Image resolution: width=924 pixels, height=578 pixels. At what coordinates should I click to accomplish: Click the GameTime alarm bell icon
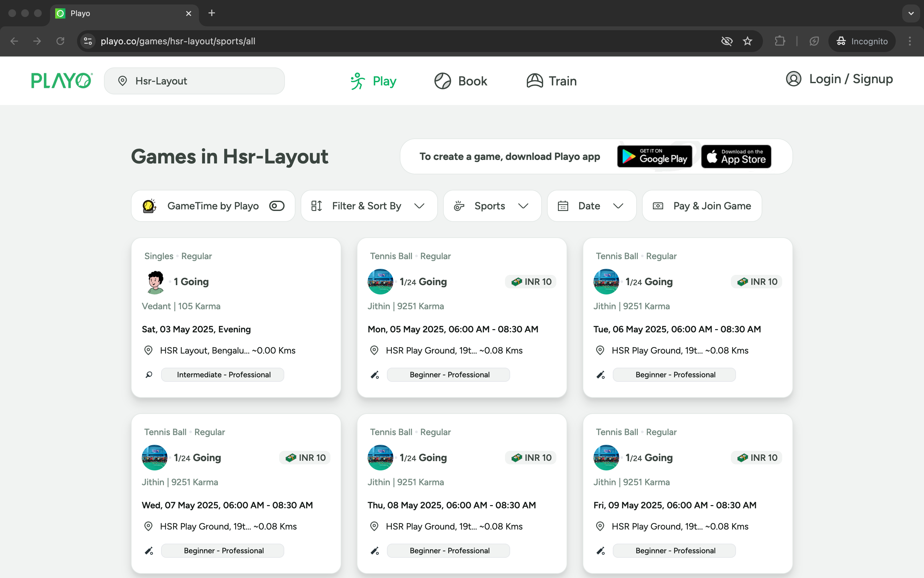click(149, 206)
